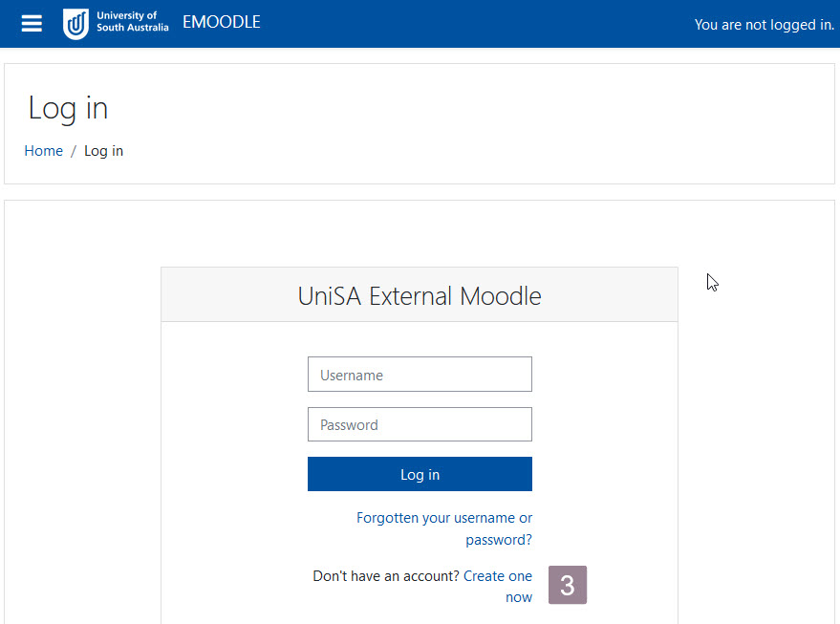
Task: Click the 'Don't have an account?' text
Action: [x=383, y=575]
